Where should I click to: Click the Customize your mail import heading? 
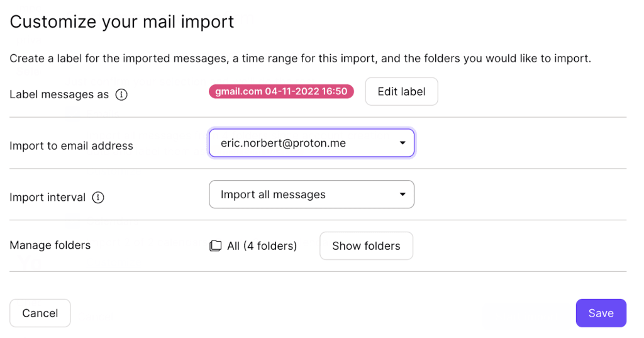[x=122, y=22]
